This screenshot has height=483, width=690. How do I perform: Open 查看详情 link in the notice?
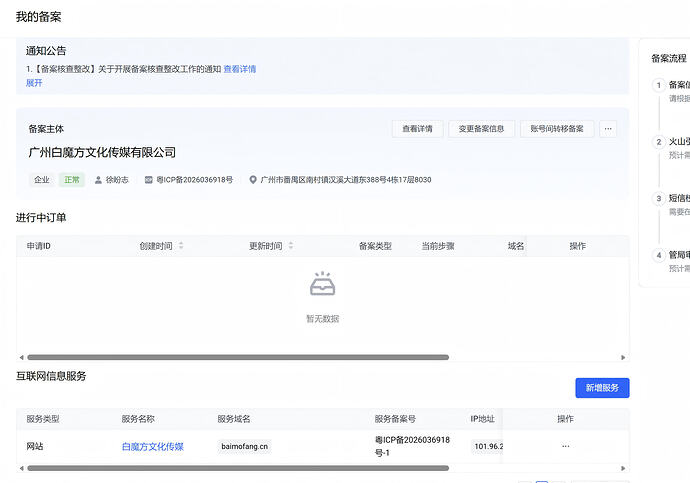(x=240, y=69)
